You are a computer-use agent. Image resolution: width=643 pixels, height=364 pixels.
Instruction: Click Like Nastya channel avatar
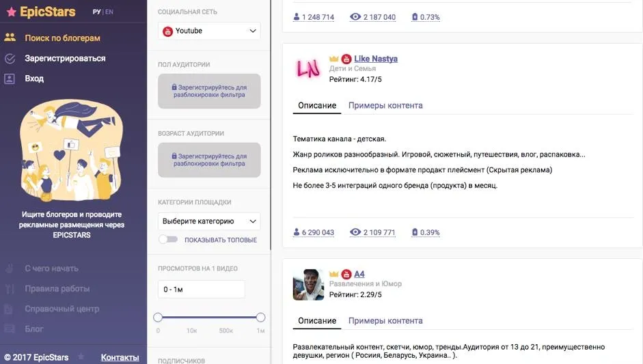point(308,68)
